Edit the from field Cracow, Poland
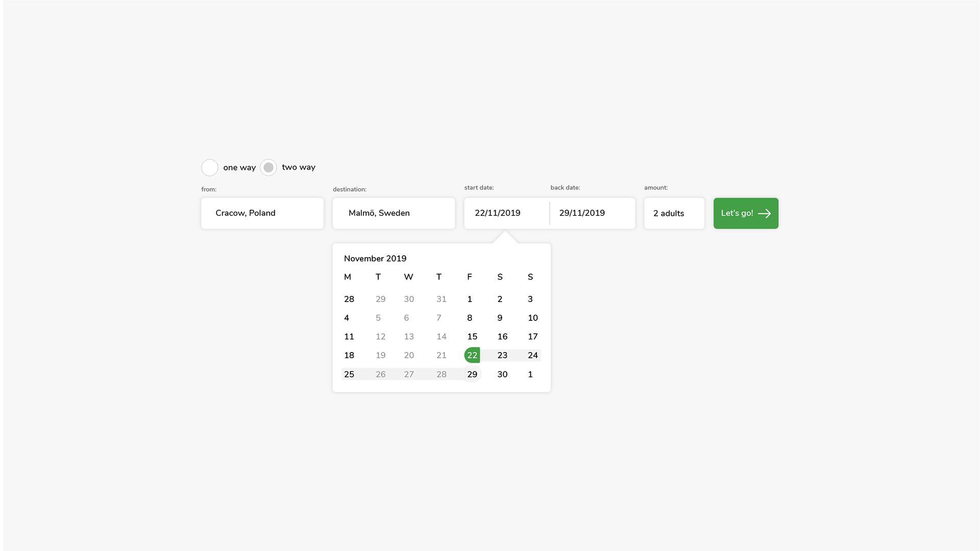This screenshot has width=980, height=551. click(262, 213)
